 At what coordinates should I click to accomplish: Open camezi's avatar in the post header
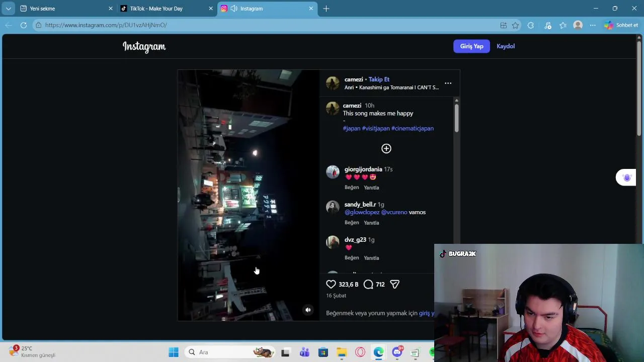coord(333,83)
